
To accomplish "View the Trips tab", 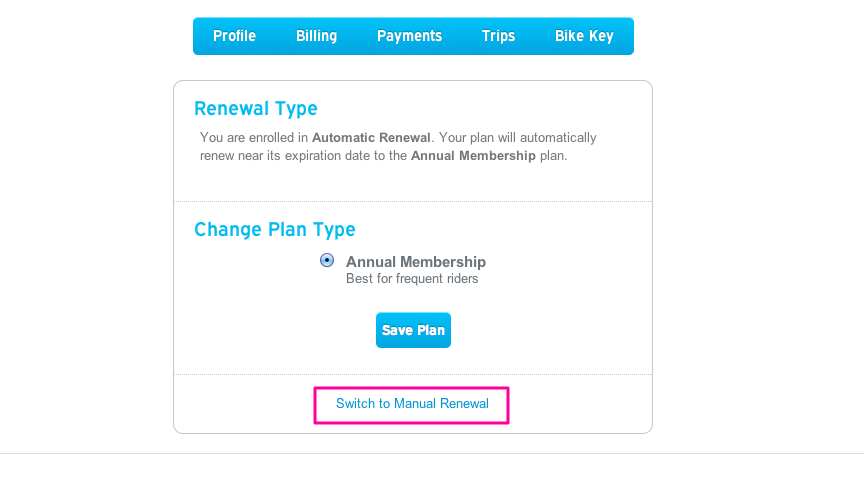I will [498, 36].
